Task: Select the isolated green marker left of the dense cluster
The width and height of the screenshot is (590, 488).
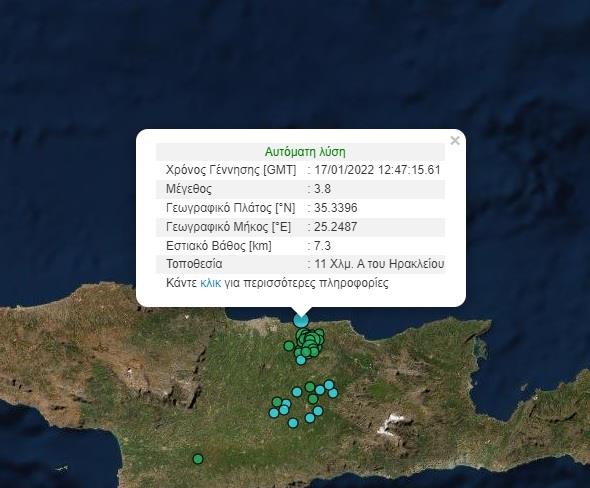Action: point(289,346)
